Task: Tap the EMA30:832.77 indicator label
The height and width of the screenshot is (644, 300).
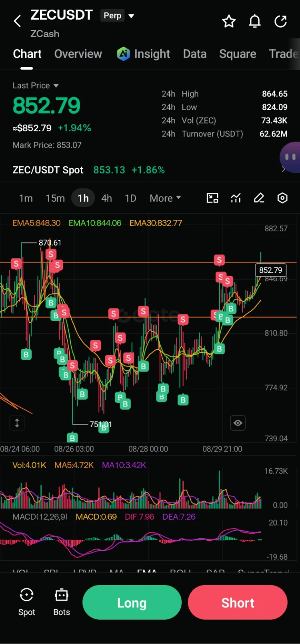Action: point(156,223)
